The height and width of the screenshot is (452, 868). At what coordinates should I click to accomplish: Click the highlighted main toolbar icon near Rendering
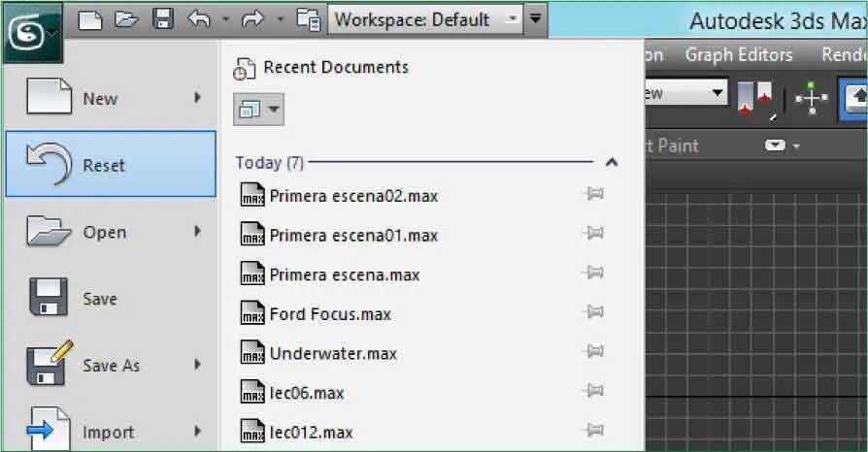[x=854, y=100]
